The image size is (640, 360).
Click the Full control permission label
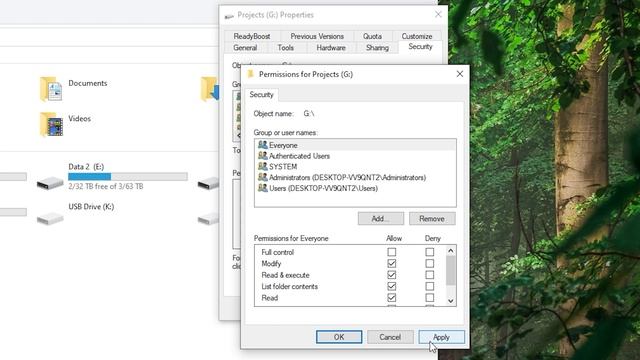[278, 252]
